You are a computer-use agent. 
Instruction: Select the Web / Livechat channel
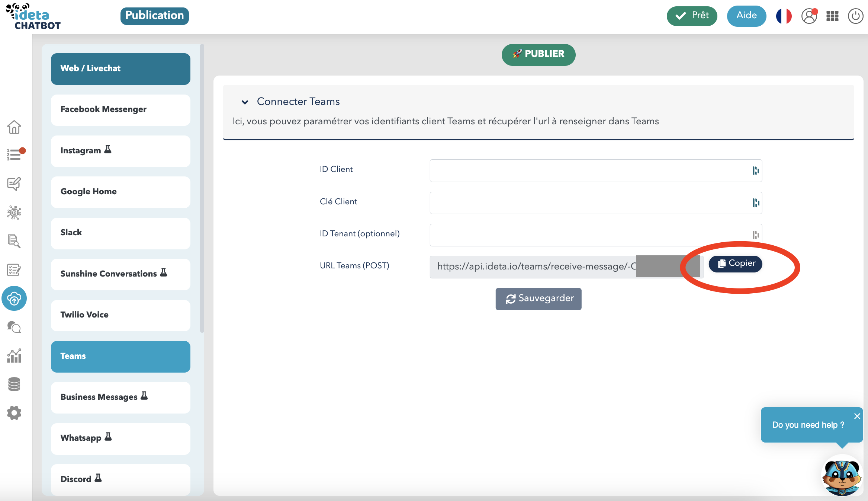point(120,69)
